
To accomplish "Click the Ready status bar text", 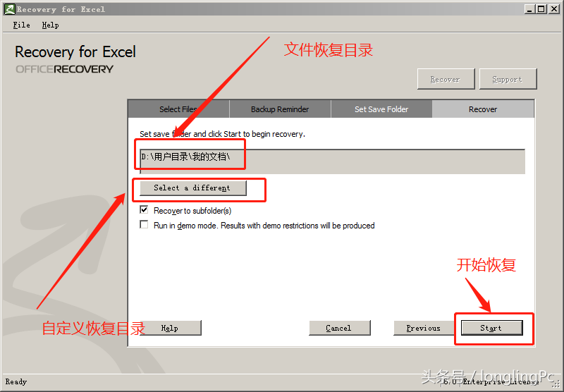I will pyautogui.click(x=16, y=381).
